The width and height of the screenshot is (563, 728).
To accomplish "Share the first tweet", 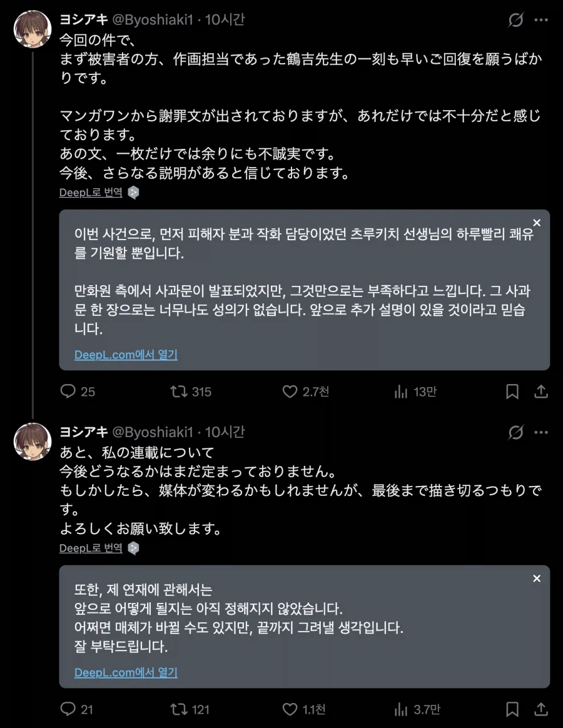I will point(541,392).
